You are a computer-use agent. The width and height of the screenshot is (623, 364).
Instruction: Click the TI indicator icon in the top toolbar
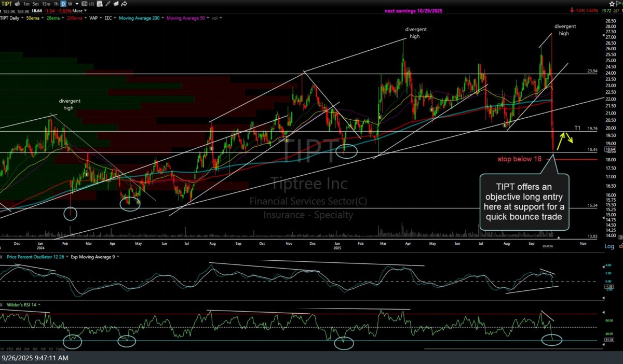click(x=84, y=4)
